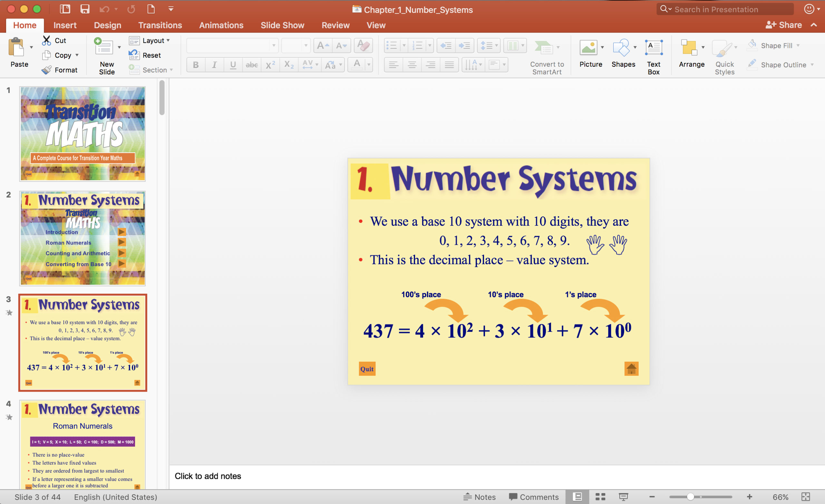
Task: Click the Quit button on the slide
Action: click(x=367, y=369)
